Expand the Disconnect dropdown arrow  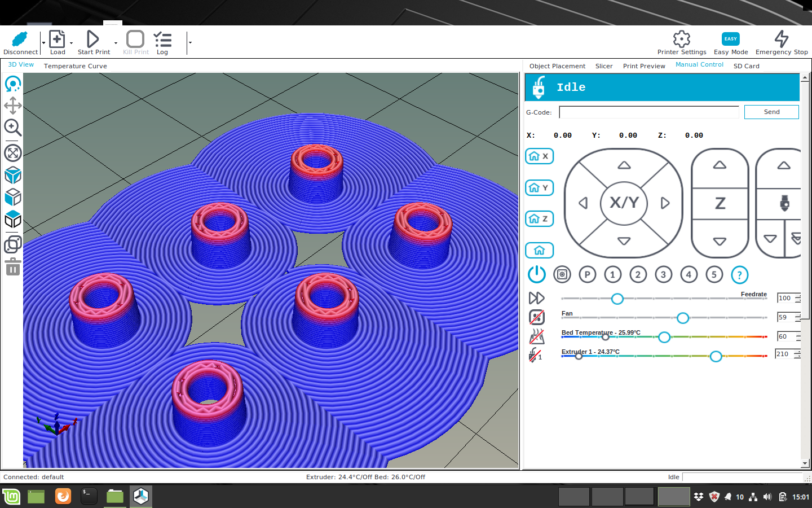[43, 43]
